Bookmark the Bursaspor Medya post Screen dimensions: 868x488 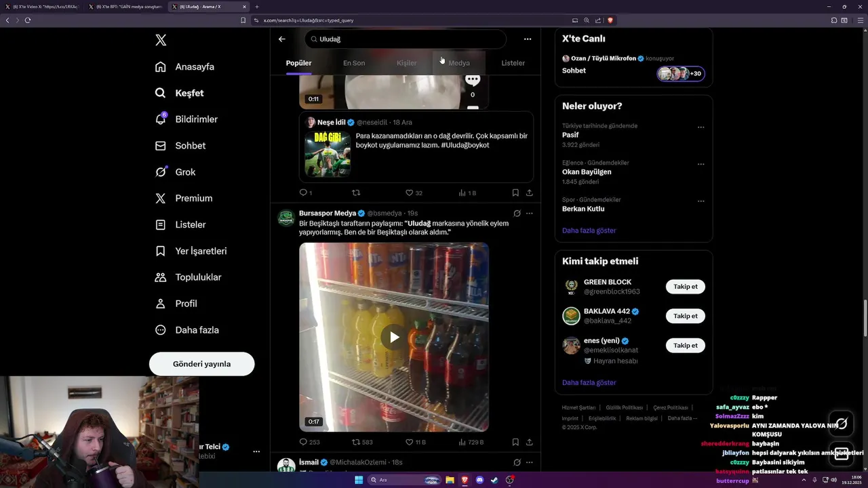[515, 442]
